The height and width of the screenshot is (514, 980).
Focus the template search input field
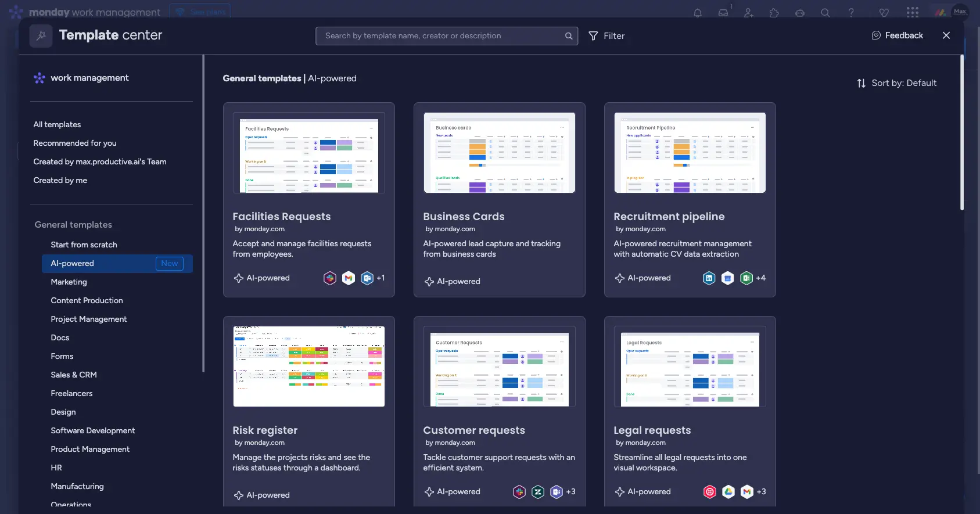[447, 36]
